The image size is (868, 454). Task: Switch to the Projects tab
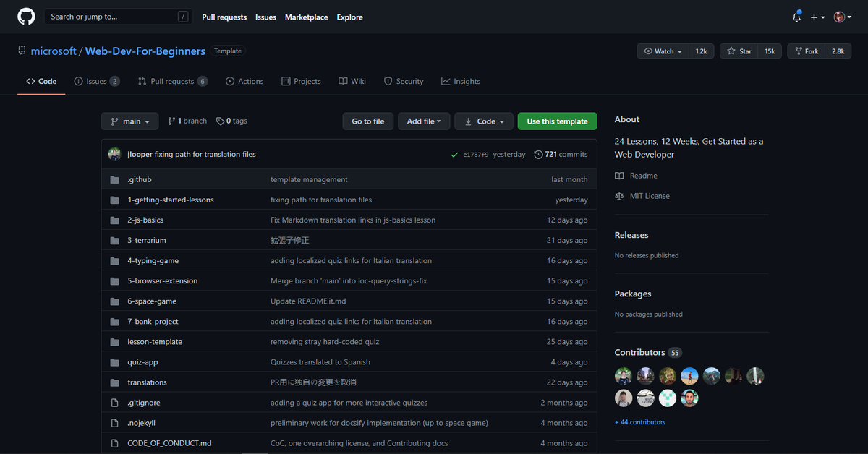(x=301, y=81)
